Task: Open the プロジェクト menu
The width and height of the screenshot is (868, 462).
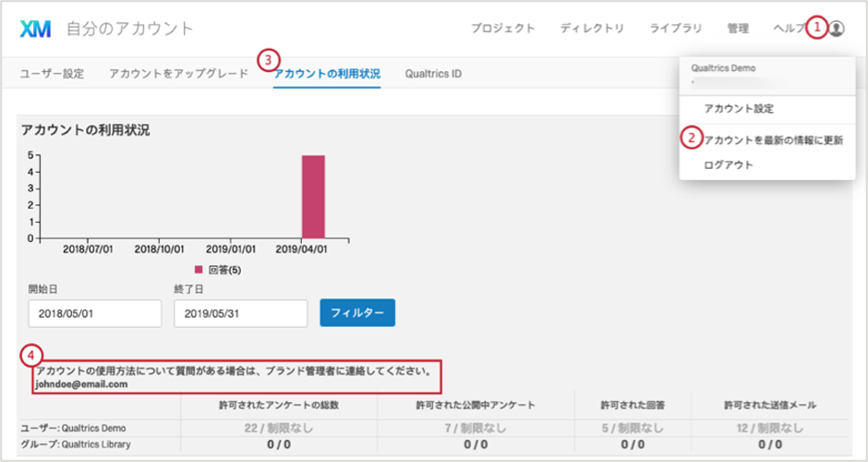Action: point(502,29)
